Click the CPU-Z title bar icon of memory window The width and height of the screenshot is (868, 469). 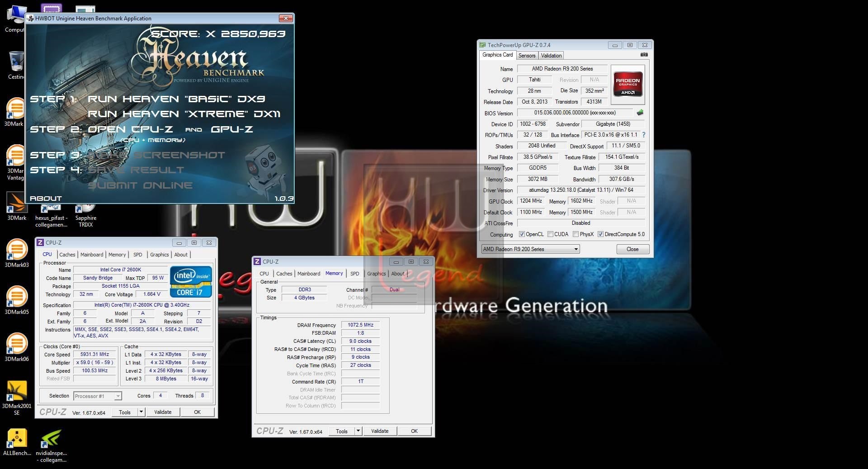click(x=257, y=261)
